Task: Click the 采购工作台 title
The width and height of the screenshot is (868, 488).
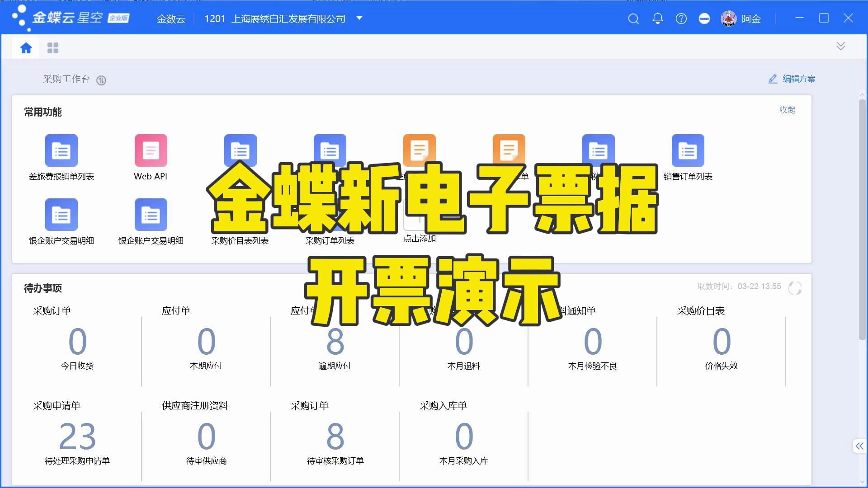Action: click(x=66, y=79)
